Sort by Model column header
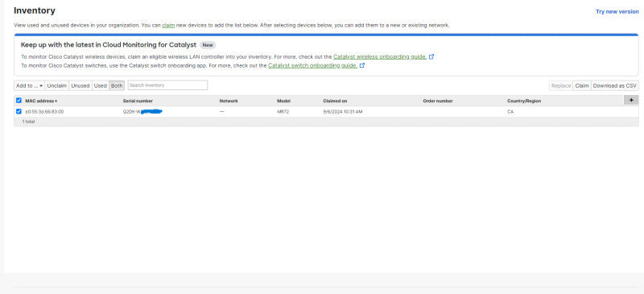644x294 pixels. point(284,101)
